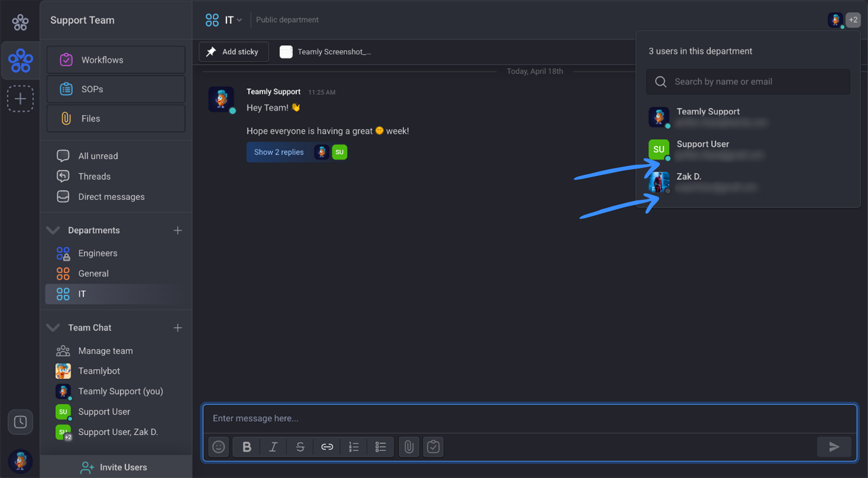The image size is (868, 478).
Task: Add a new department with plus icon
Action: (x=178, y=230)
